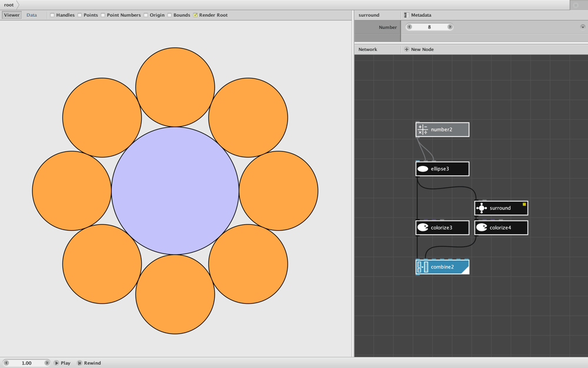Click the Rewind label
This screenshot has height=368, width=588.
coord(92,363)
